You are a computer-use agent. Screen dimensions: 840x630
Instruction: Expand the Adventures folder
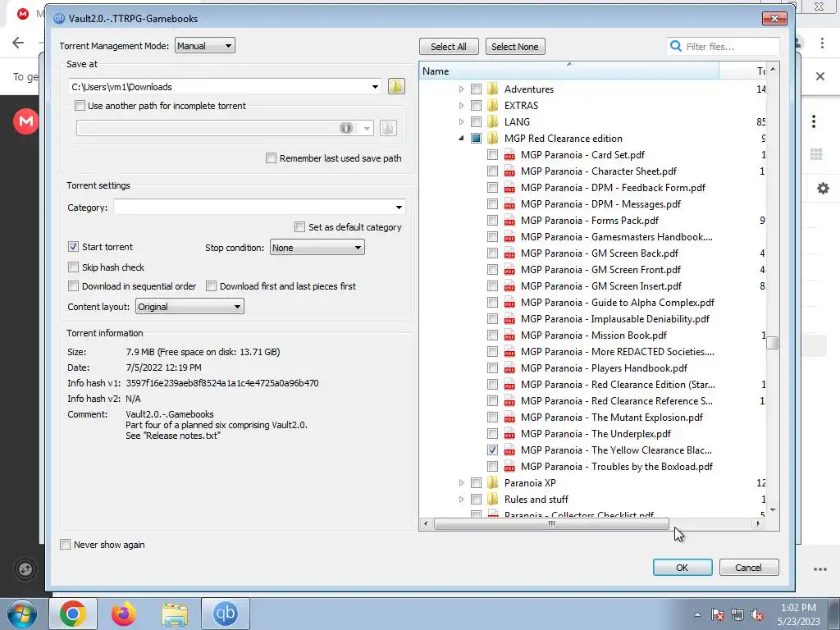pos(461,89)
